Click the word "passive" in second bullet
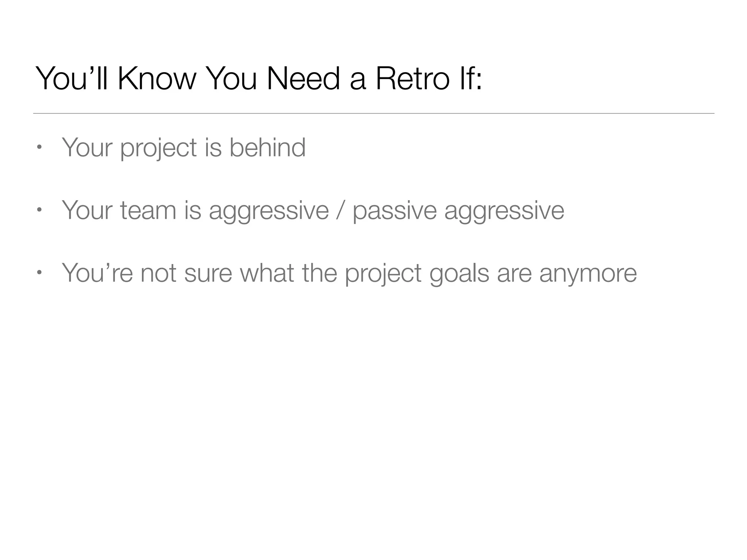 (x=395, y=212)
